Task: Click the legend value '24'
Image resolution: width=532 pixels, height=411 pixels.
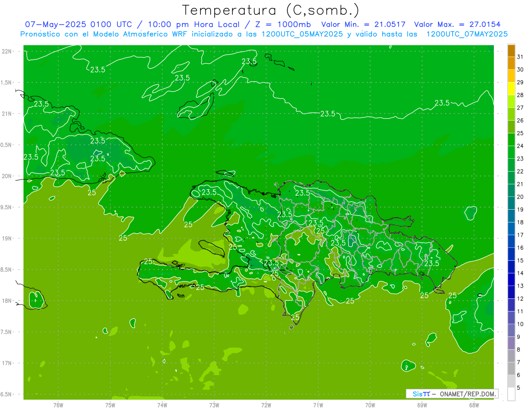Action: pyautogui.click(x=520, y=146)
